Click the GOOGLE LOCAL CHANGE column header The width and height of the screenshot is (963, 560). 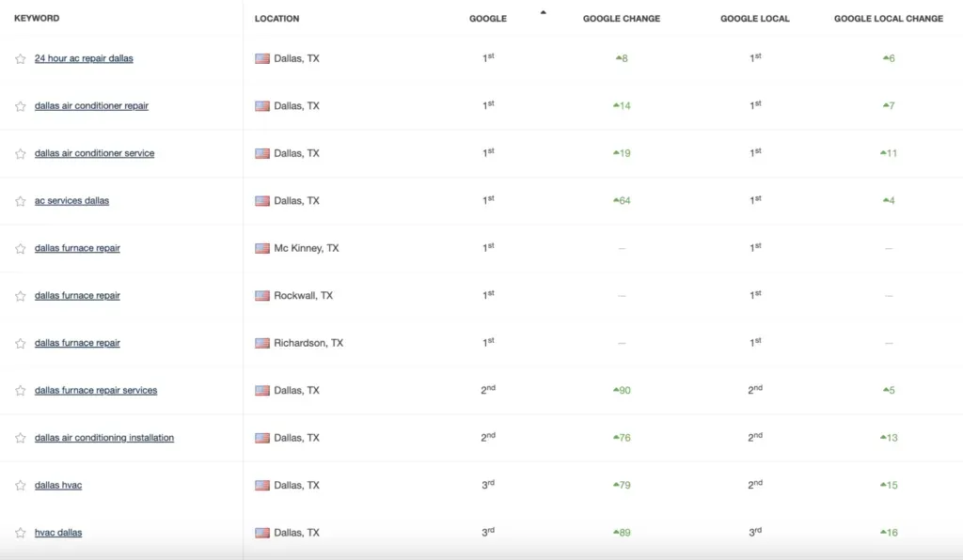click(887, 17)
